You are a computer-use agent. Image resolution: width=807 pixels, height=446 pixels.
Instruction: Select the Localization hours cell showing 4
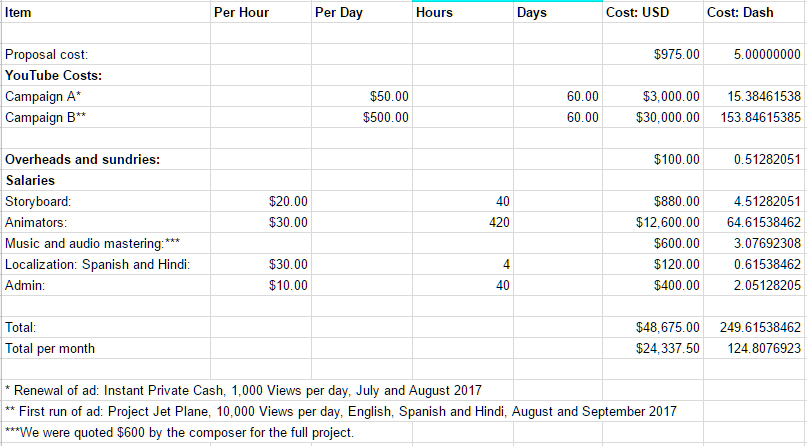point(463,264)
